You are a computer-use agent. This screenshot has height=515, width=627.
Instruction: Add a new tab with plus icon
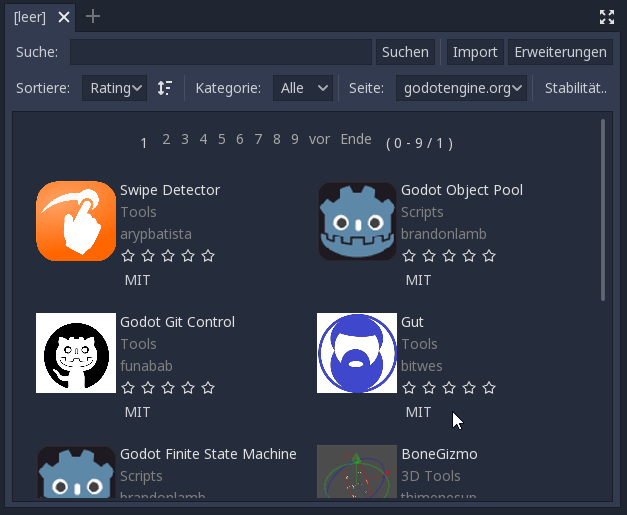(93, 16)
